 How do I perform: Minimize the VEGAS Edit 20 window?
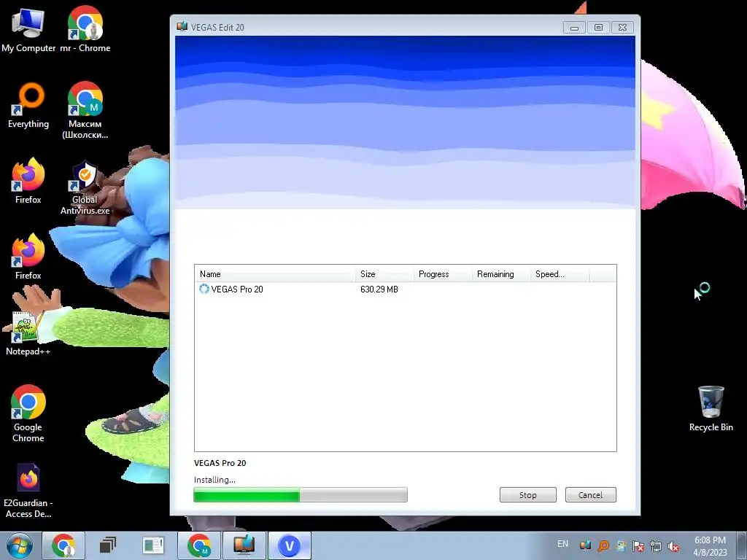click(x=574, y=28)
